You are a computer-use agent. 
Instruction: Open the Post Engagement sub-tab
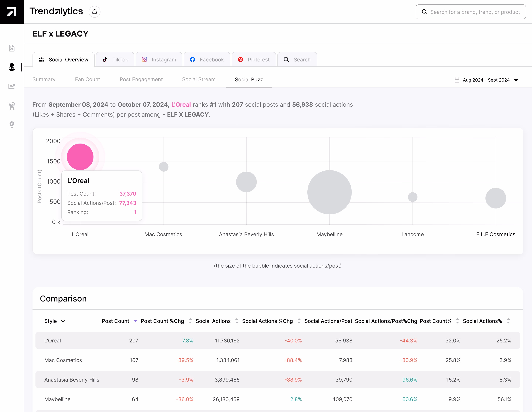pyautogui.click(x=141, y=80)
